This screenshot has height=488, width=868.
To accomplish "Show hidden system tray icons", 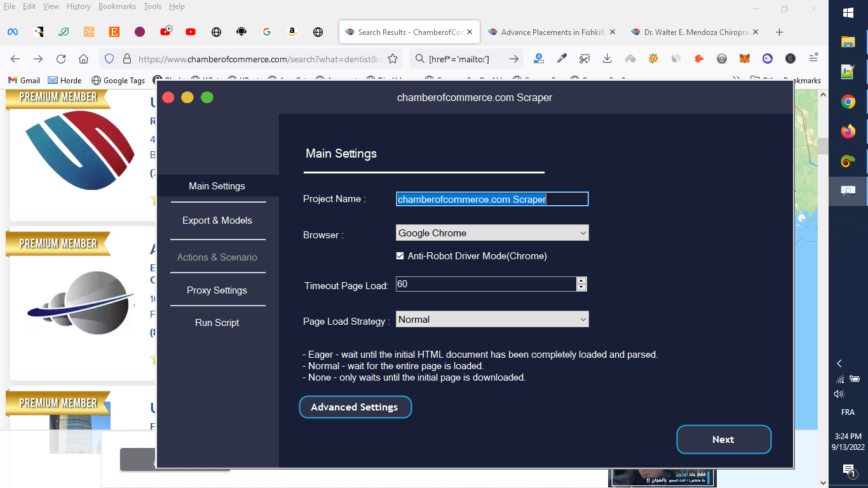I will [x=839, y=363].
